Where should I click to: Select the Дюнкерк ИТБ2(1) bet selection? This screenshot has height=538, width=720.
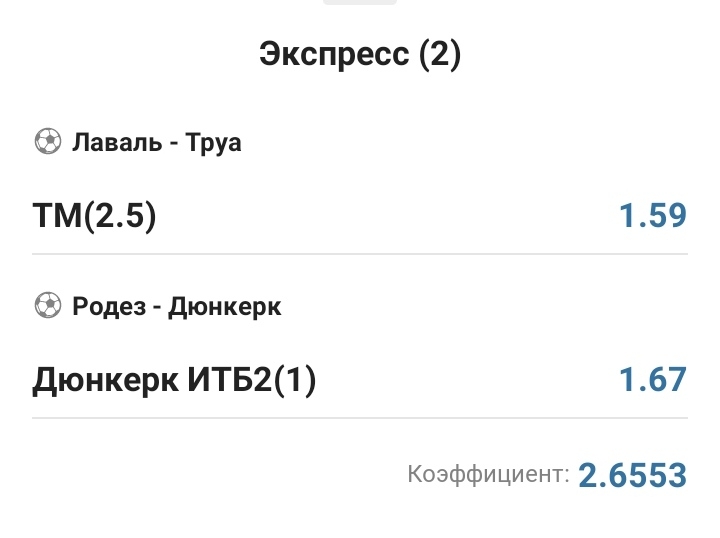174,380
